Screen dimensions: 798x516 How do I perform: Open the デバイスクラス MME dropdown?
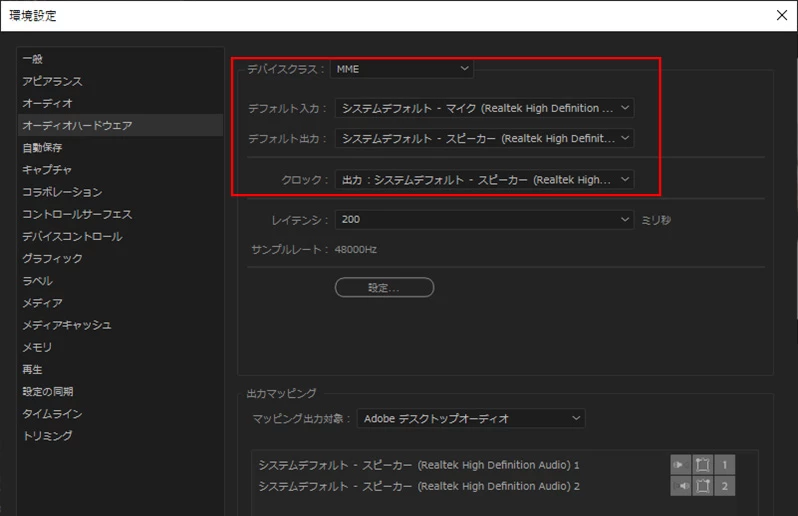pyautogui.click(x=402, y=69)
